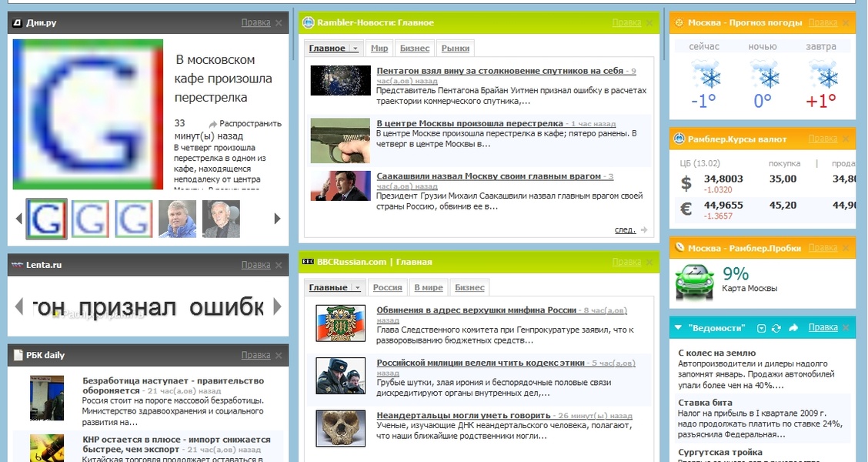
Task: Open the small menu box icon in Ведомости header
Action: [761, 328]
